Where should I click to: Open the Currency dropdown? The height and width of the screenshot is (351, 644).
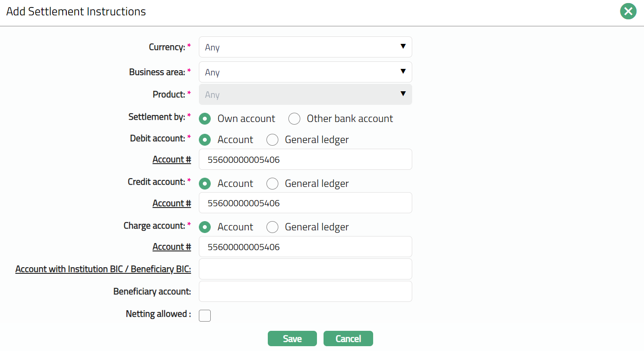point(305,47)
